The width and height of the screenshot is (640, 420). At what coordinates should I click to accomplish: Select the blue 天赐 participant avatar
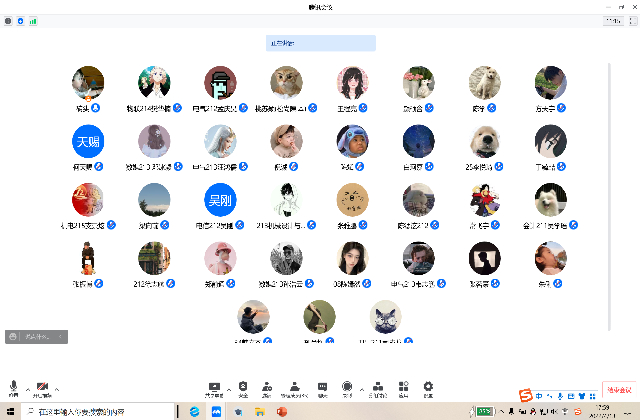(x=87, y=141)
